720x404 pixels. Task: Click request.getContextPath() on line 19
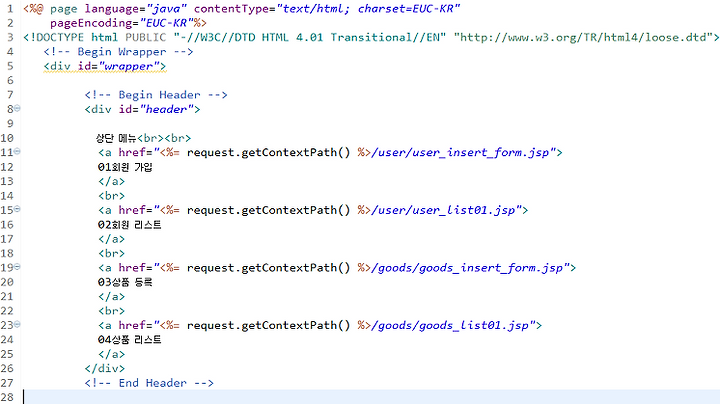(268, 268)
